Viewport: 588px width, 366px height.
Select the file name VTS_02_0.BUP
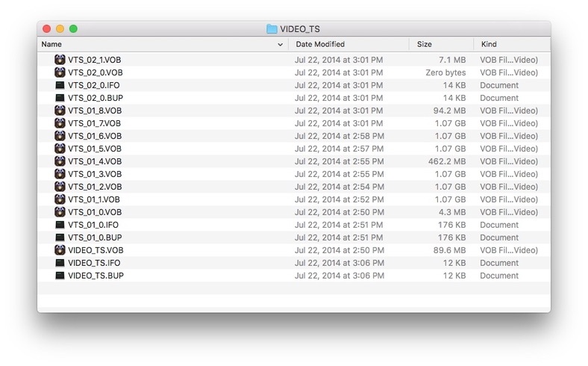96,98
